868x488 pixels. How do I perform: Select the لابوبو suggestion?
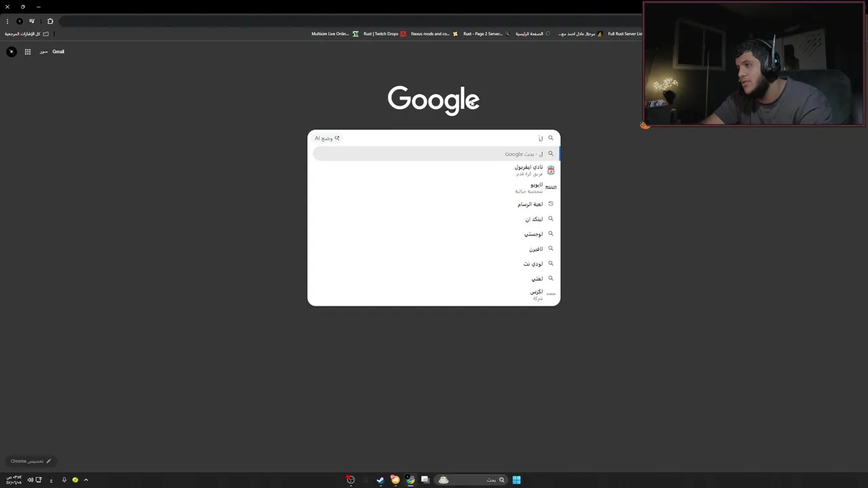[434, 188]
